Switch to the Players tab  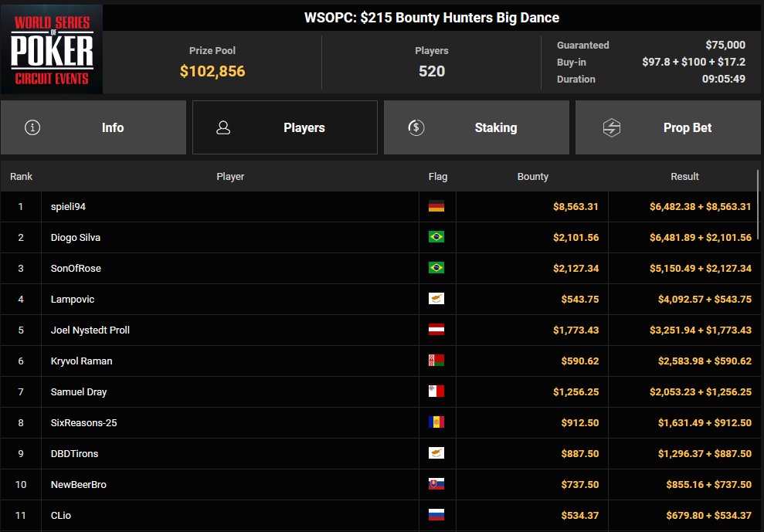[284, 127]
